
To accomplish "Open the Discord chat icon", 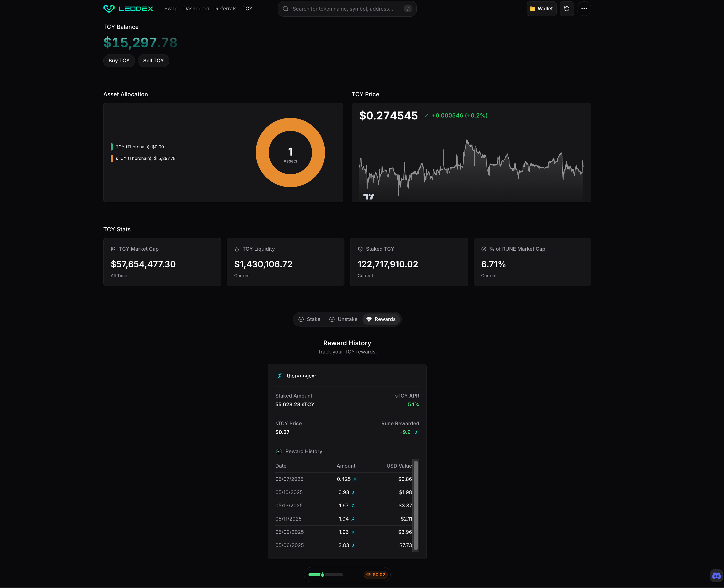I will click(716, 575).
